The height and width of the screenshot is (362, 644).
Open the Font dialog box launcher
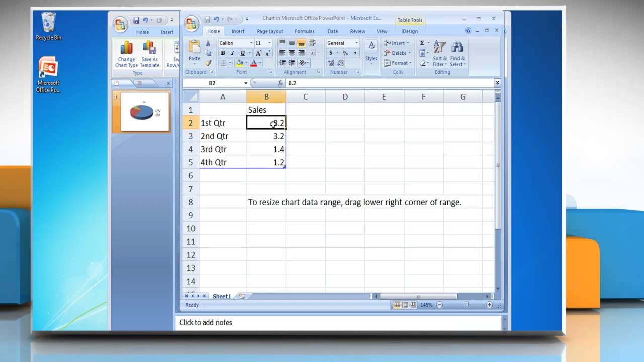click(270, 72)
